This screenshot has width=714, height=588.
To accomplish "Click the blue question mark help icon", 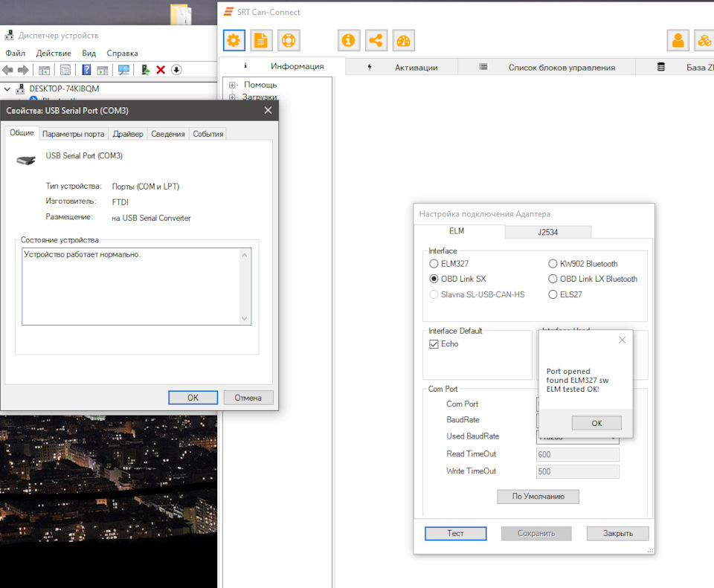I will click(86, 70).
